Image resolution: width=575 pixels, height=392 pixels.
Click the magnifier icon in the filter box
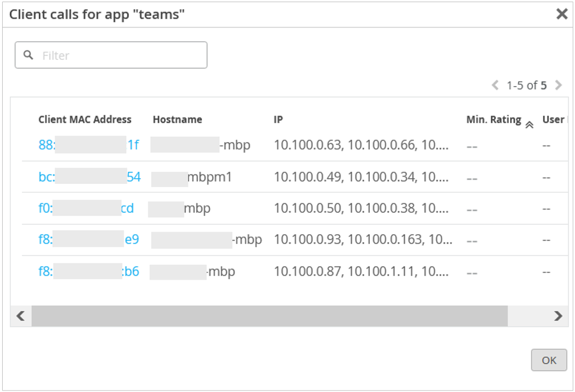pyautogui.click(x=28, y=55)
